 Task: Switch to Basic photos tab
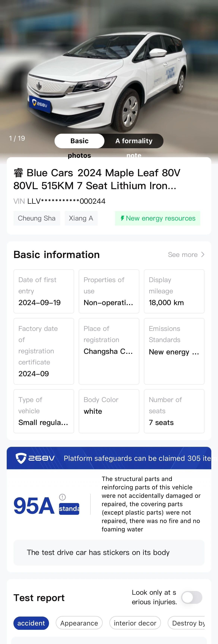point(79,141)
